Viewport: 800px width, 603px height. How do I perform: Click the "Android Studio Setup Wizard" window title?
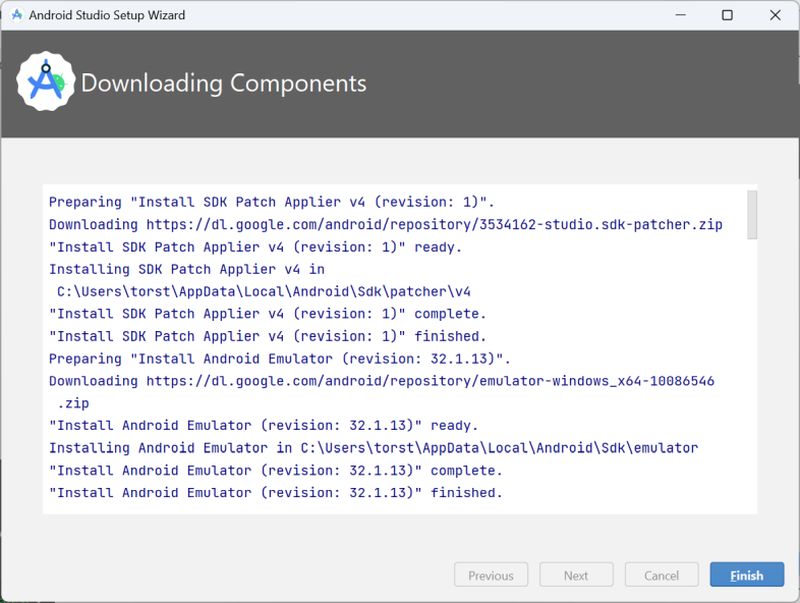107,15
